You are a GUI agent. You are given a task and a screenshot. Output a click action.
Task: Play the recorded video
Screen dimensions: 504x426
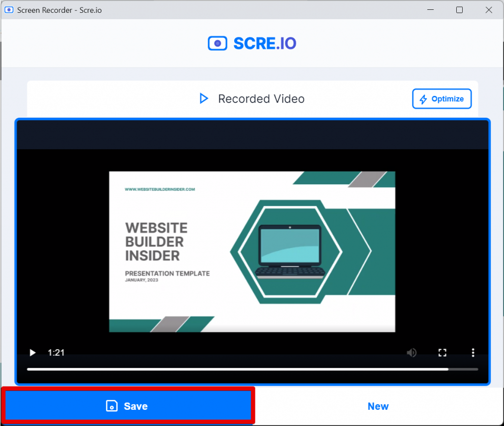pos(32,353)
